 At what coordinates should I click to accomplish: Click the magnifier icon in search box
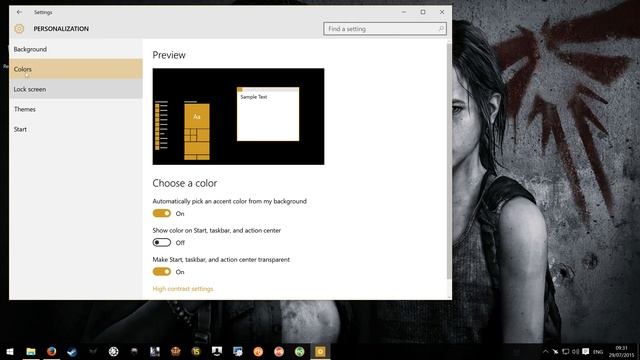click(441, 29)
